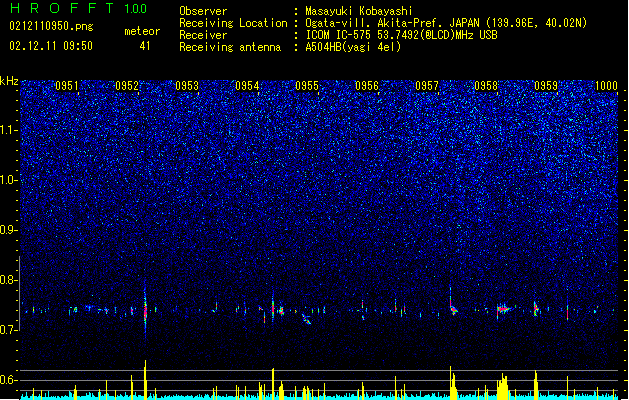Click the date stamp 02.12.11 09:50
Image resolution: width=629 pixels, height=400 pixels.
[x=51, y=46]
